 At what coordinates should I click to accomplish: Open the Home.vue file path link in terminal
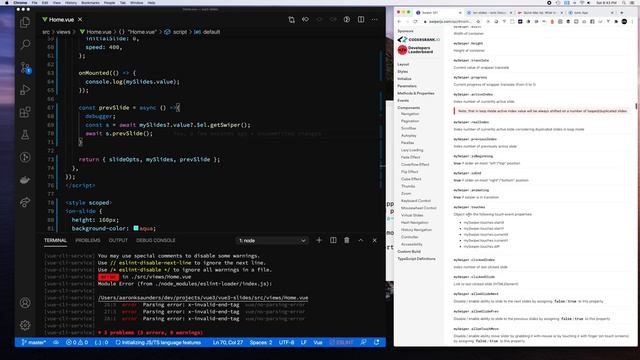pos(203,298)
